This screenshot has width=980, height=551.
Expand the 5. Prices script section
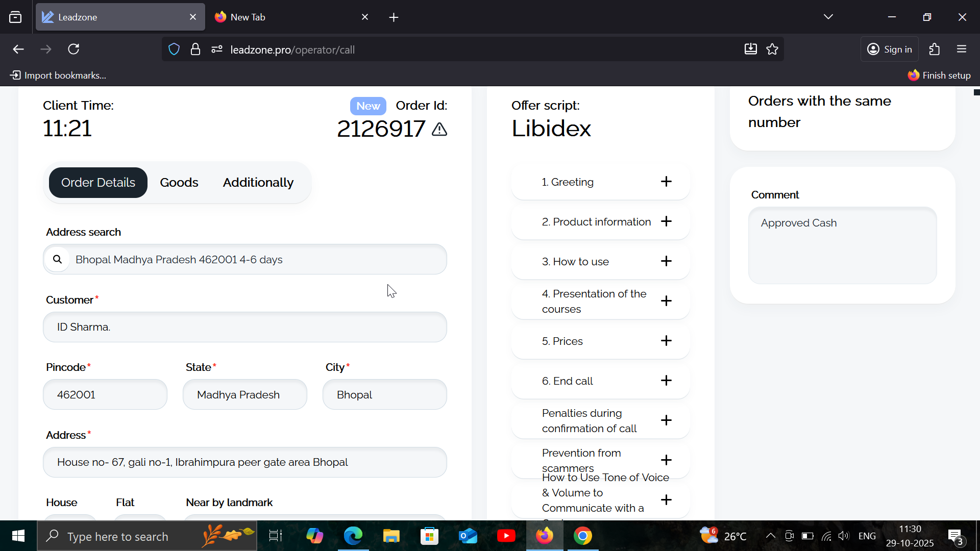click(666, 341)
